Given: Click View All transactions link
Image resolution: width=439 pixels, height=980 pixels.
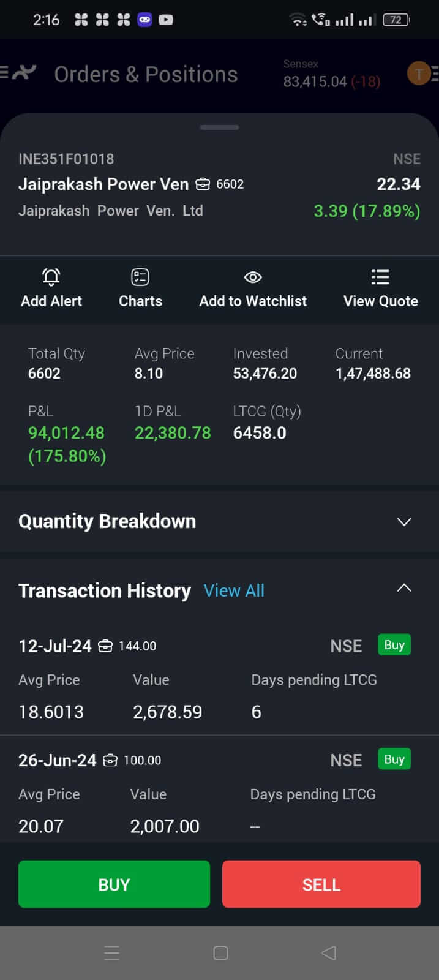Looking at the screenshot, I should [234, 590].
